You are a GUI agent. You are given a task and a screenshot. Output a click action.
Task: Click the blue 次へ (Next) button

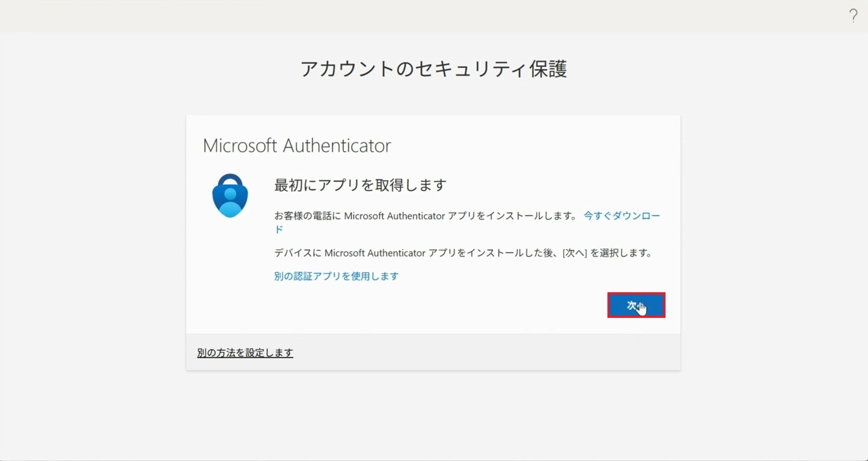[x=636, y=305]
